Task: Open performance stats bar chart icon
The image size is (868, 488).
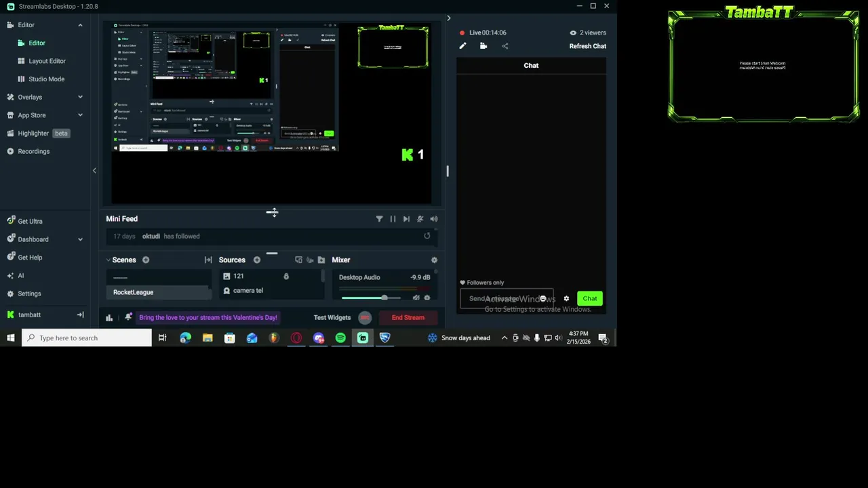Action: [109, 317]
